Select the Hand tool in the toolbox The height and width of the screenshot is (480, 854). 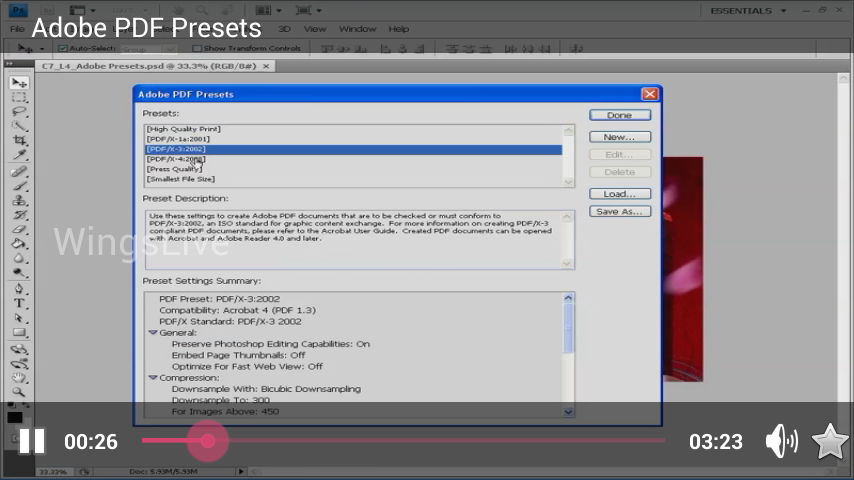click(19, 378)
